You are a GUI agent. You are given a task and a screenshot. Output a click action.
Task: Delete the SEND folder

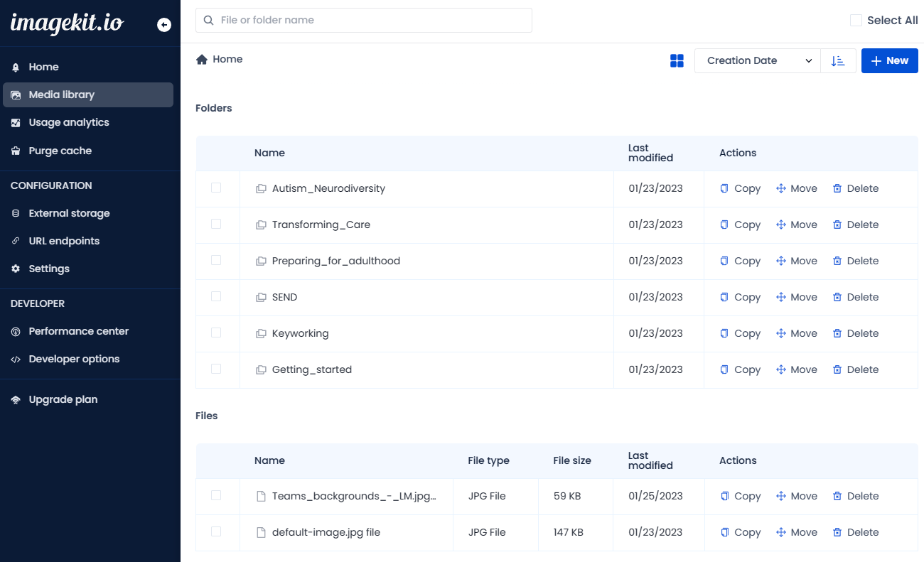coord(856,297)
